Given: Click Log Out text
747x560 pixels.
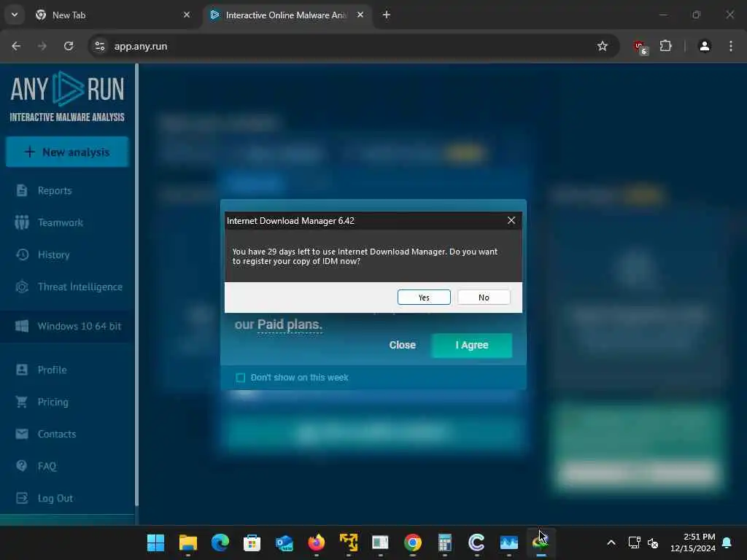Looking at the screenshot, I should (x=55, y=498).
